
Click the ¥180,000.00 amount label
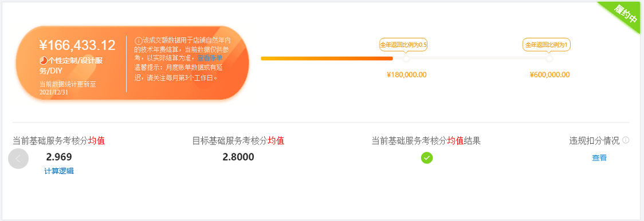(x=407, y=75)
